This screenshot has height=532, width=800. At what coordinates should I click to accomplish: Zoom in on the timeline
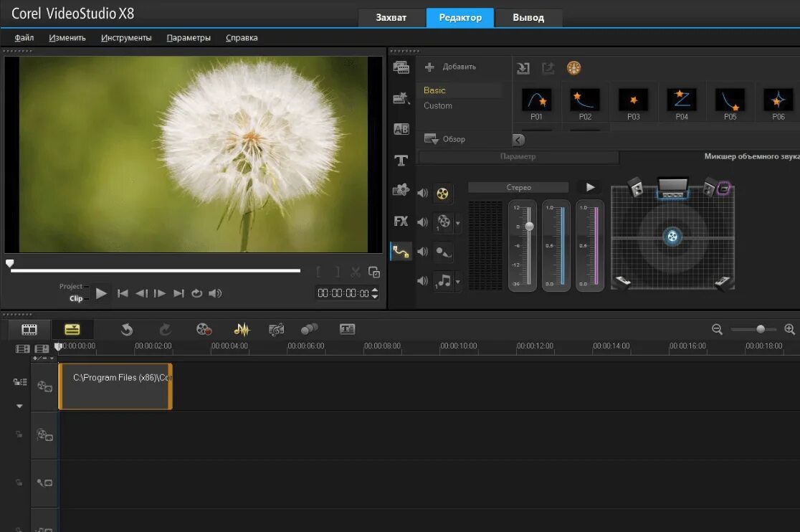(x=789, y=329)
